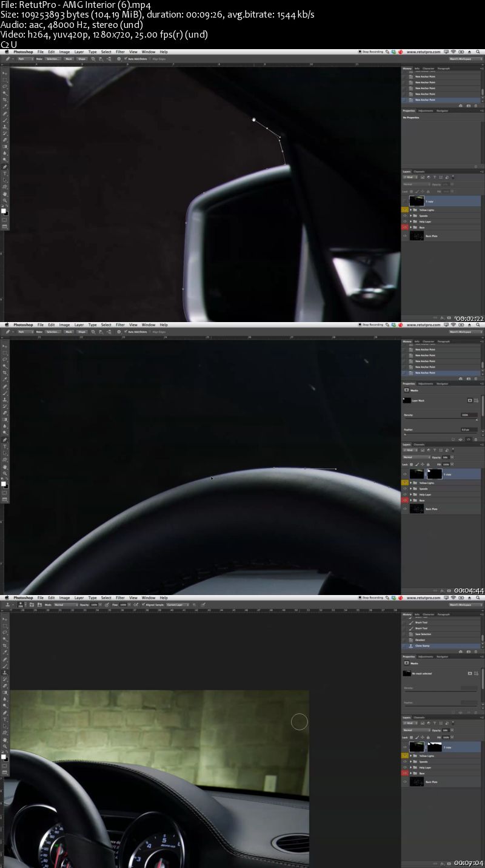The height and width of the screenshot is (868, 485).
Task: Click the Mask button in the top options bar
Action: 69,59
